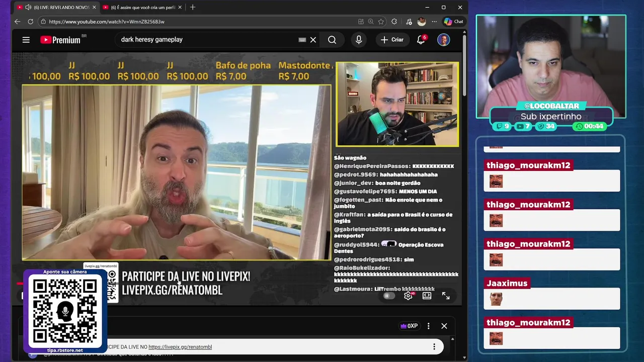The image size is (644, 362).
Task: Click @gustavofelipe7695 'MENOS UM DIA' message
Action: [x=385, y=192]
